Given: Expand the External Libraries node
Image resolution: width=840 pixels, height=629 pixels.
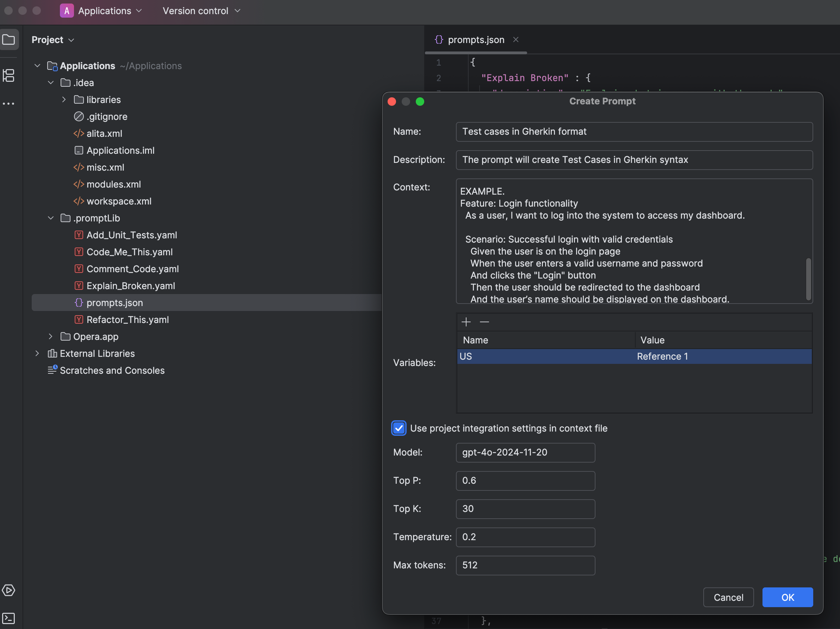Looking at the screenshot, I should coord(37,353).
